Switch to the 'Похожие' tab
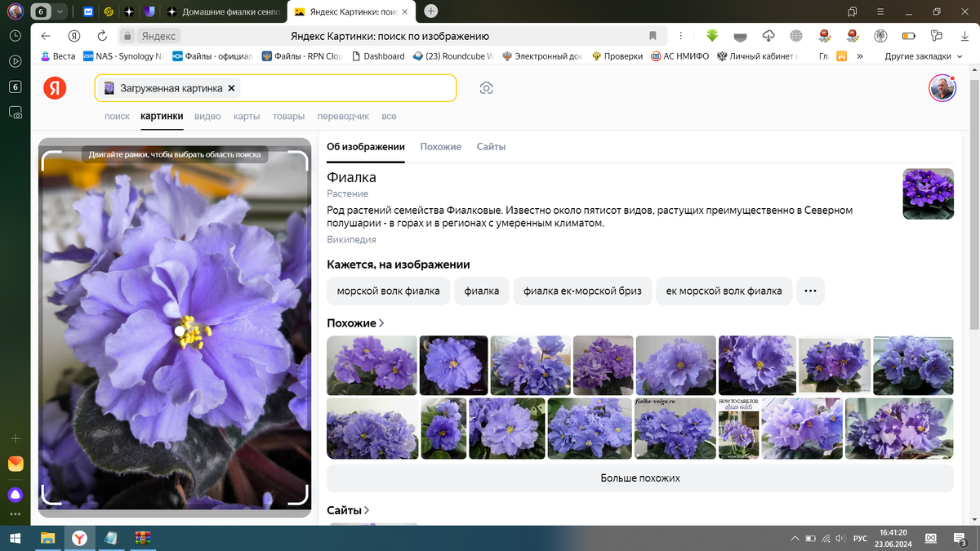The height and width of the screenshot is (551, 980). click(441, 147)
